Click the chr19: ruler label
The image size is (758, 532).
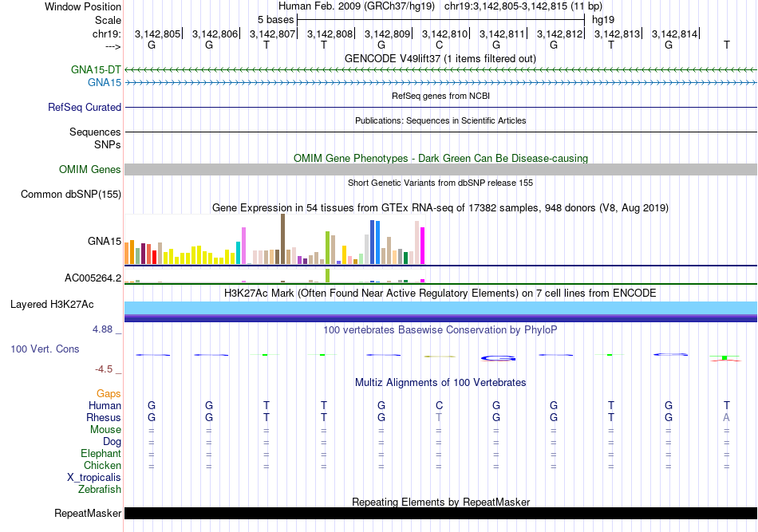[107, 33]
